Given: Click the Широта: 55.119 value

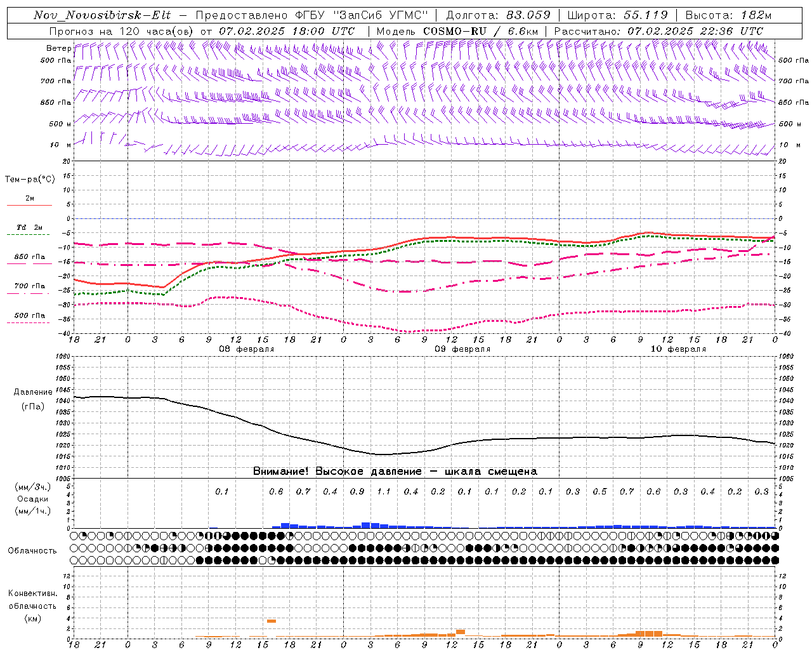Looking at the screenshot, I should 617,15.
